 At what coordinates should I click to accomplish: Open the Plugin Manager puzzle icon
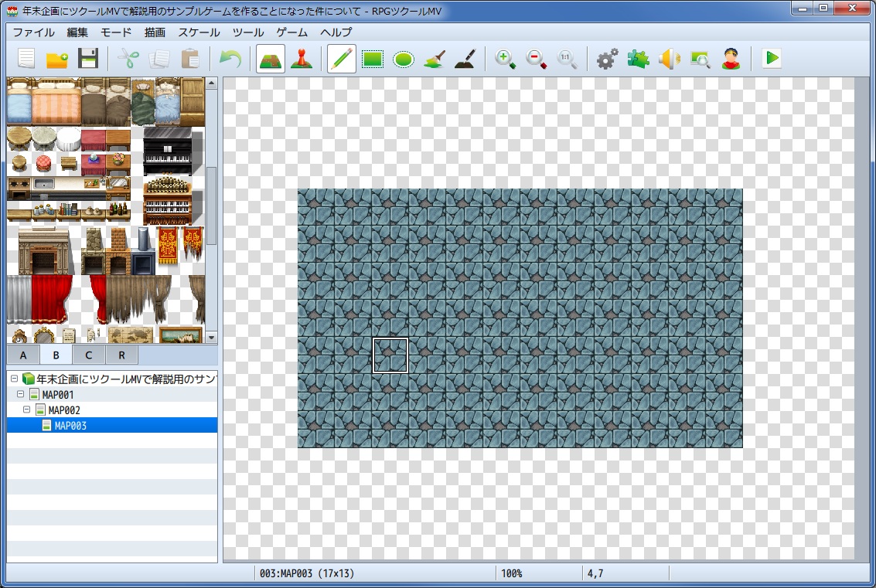[x=638, y=59]
